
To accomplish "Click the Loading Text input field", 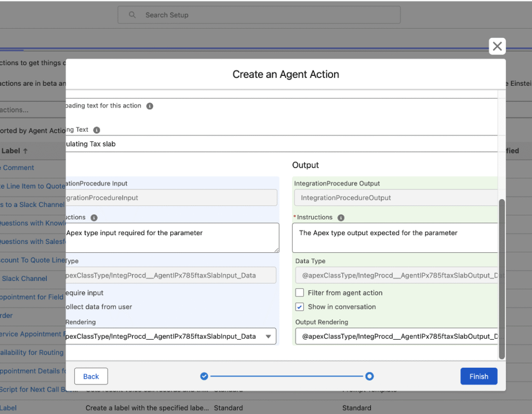I will click(x=282, y=144).
